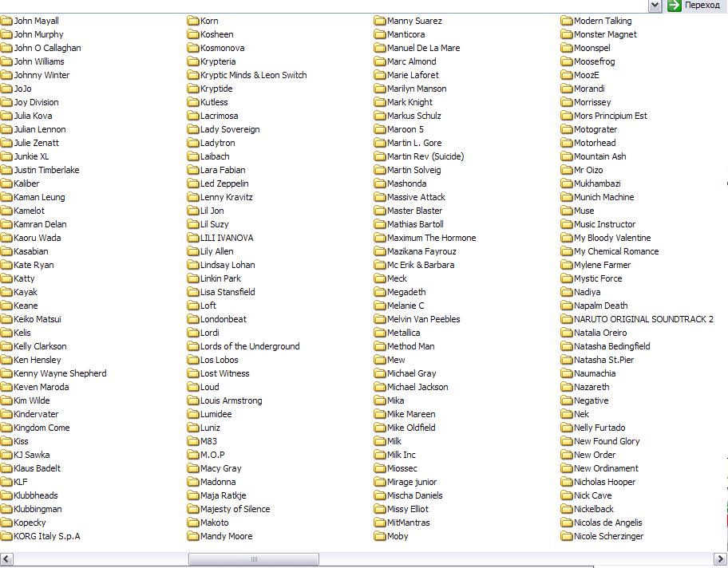Select the Justin Timberlake folder icon
This screenshot has width=728, height=568.
[6, 170]
